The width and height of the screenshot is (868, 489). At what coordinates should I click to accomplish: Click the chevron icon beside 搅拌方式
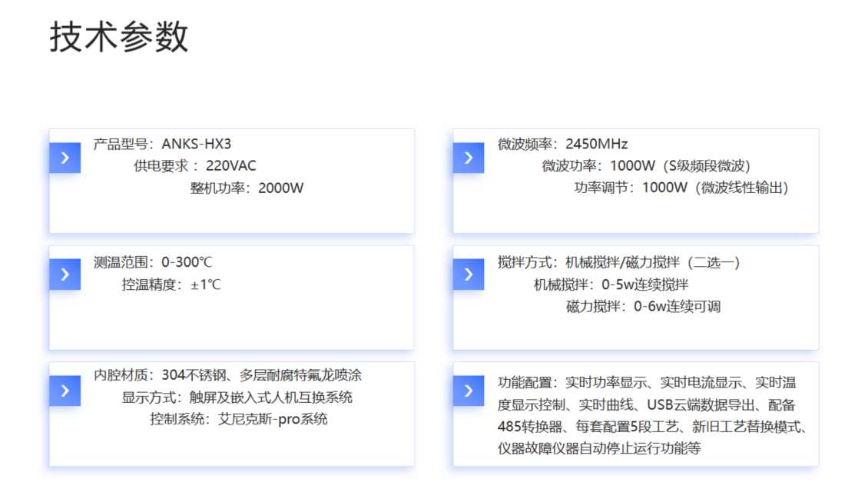pos(469,274)
